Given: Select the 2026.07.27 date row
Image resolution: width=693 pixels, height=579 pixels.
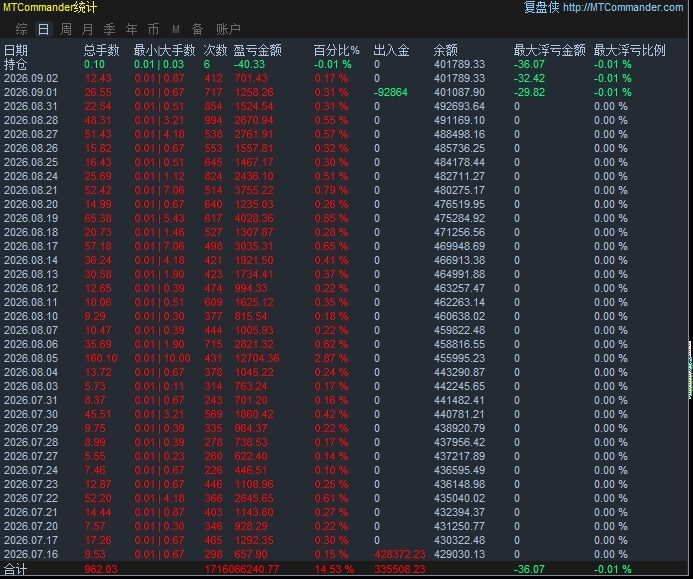Looking at the screenshot, I should (x=31, y=456).
